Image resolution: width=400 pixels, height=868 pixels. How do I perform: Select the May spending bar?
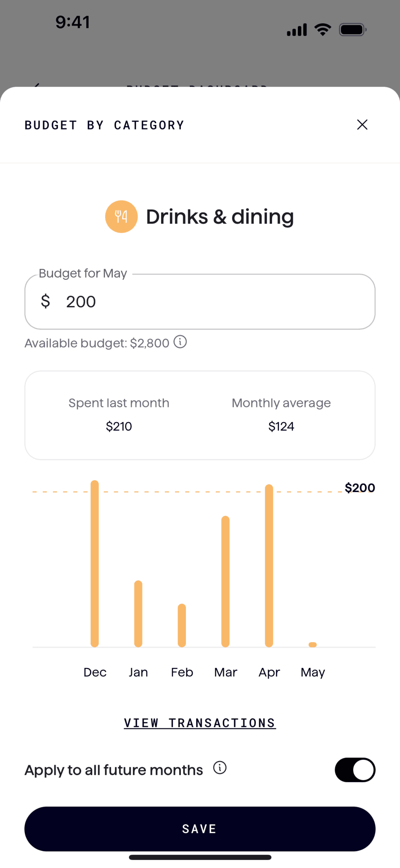312,644
